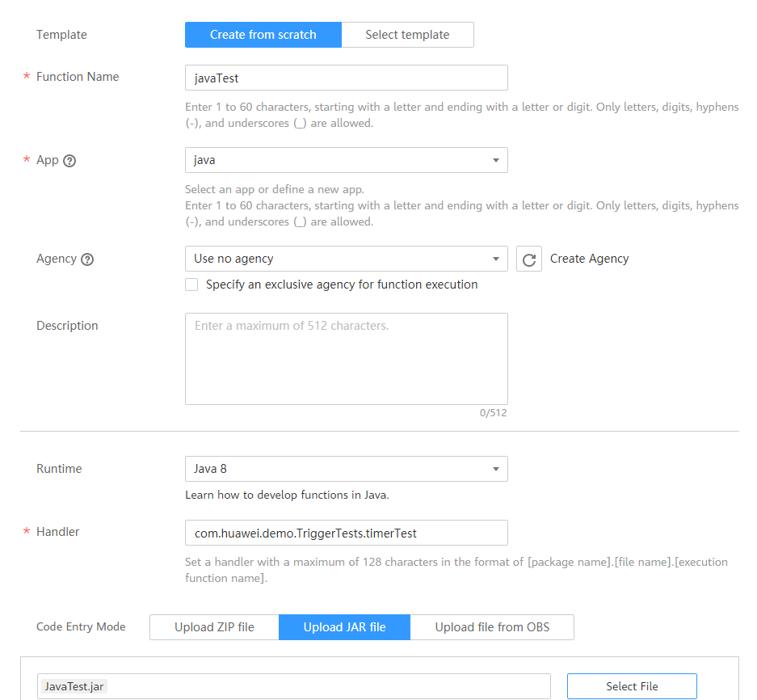Click the JavaTest.jar file path field
The height and width of the screenshot is (700, 757).
tap(294, 686)
